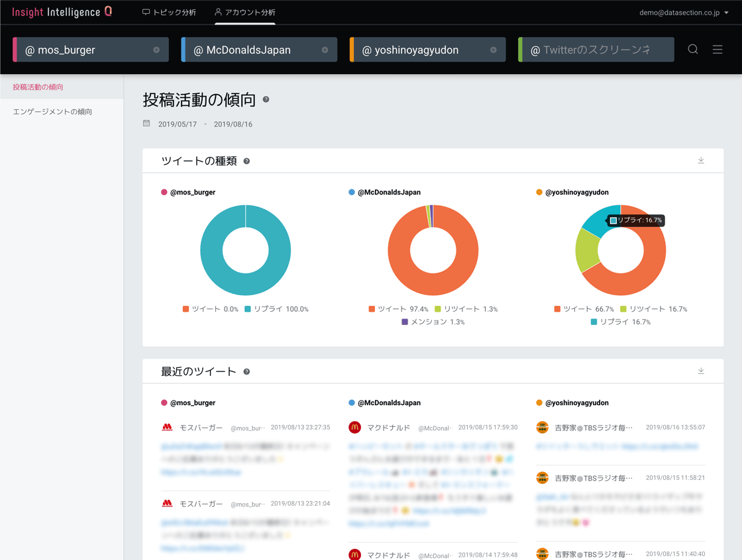Toggle リツイート 1.3% legend under McDonaldsJapan
The height and width of the screenshot is (560, 742).
click(x=466, y=309)
